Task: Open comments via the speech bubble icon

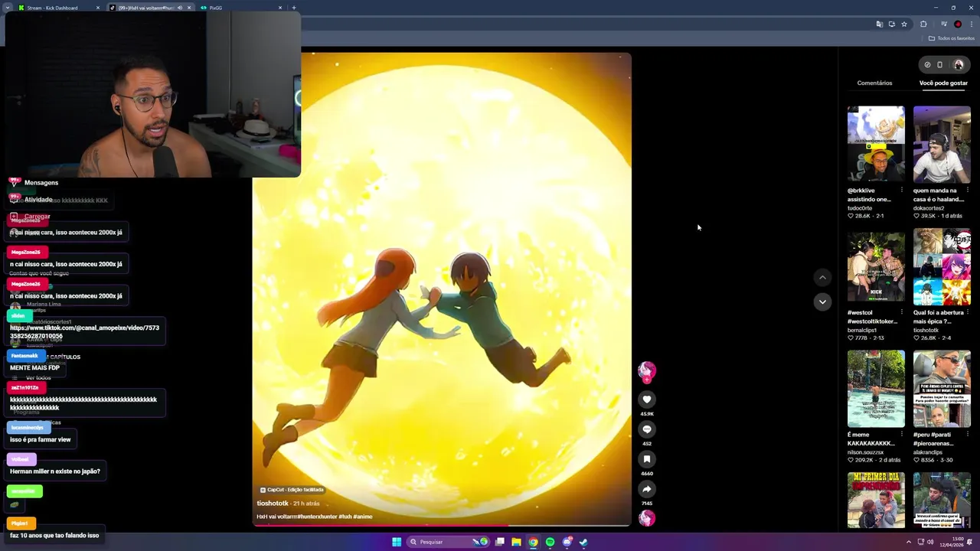Action: (647, 429)
